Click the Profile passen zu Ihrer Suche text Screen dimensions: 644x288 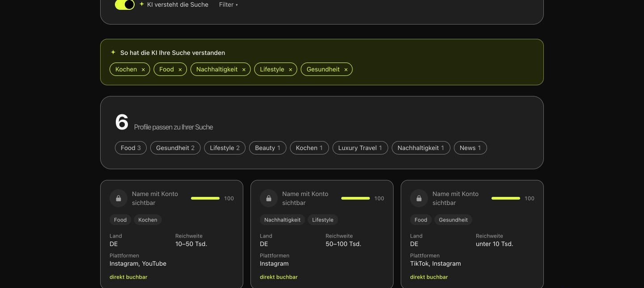tap(174, 127)
